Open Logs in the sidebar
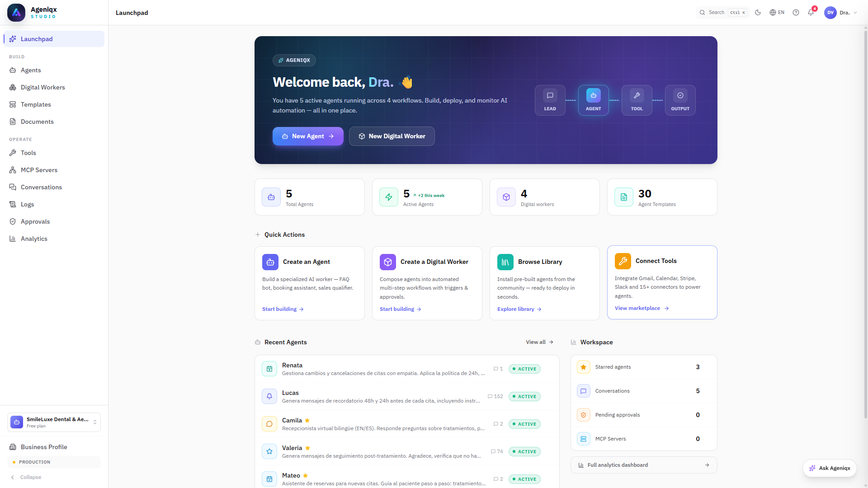This screenshot has height=488, width=868. (x=54, y=204)
